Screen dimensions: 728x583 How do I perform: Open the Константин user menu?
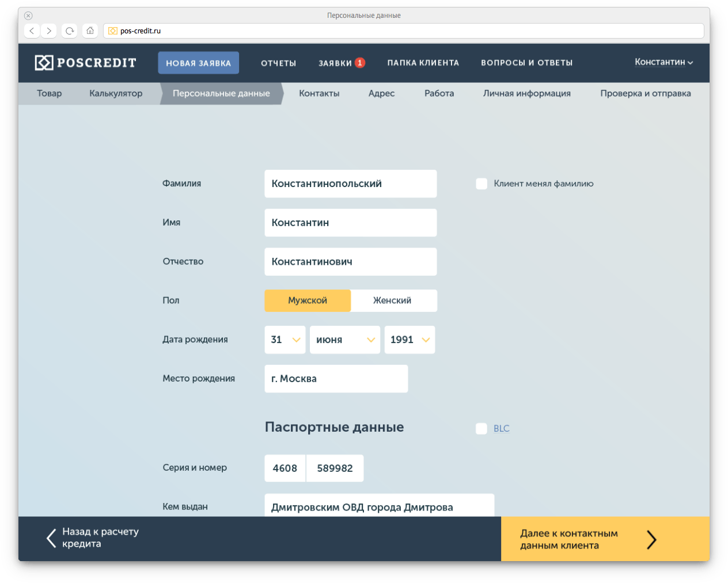pos(663,62)
